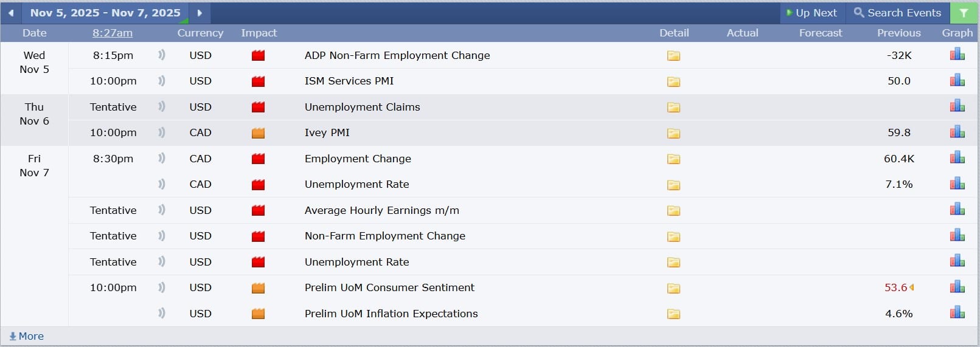Expand More events at the bottom
Screen dimensions: 980x347
26,336
